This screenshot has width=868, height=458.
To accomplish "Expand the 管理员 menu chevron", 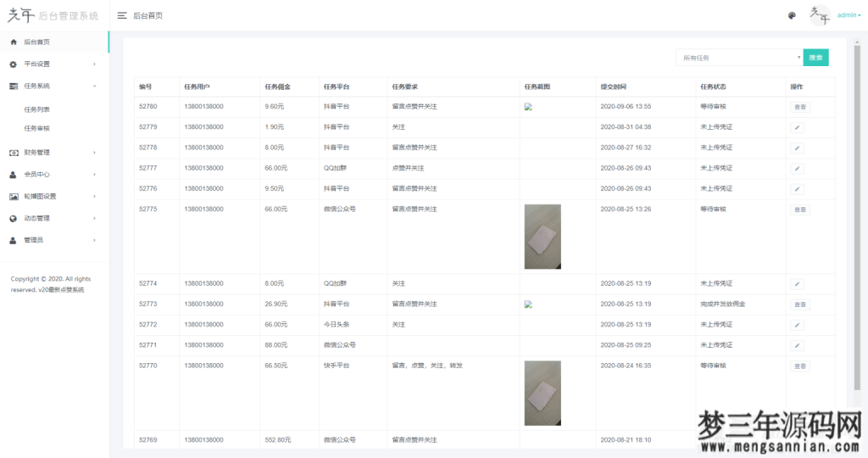I will (94, 240).
